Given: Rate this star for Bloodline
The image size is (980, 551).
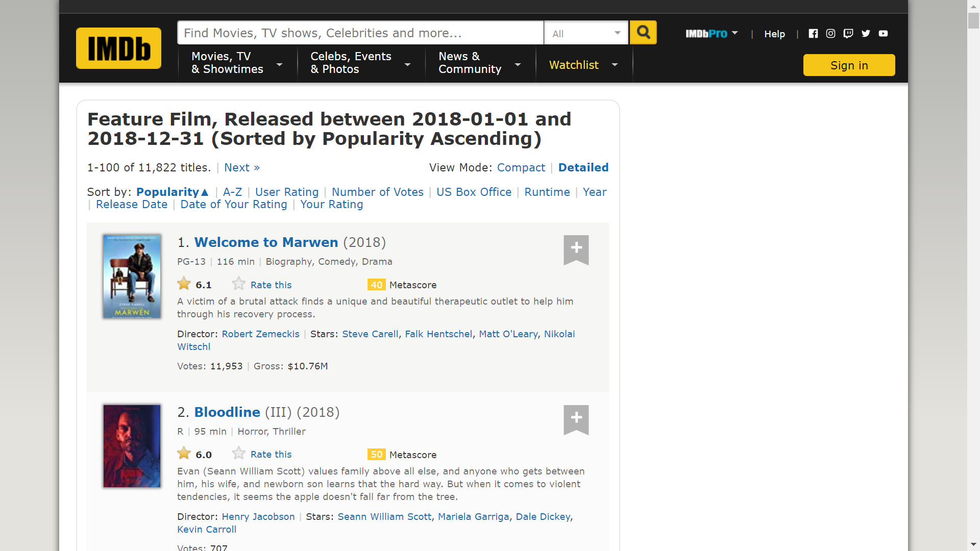Looking at the screenshot, I should 239,454.
